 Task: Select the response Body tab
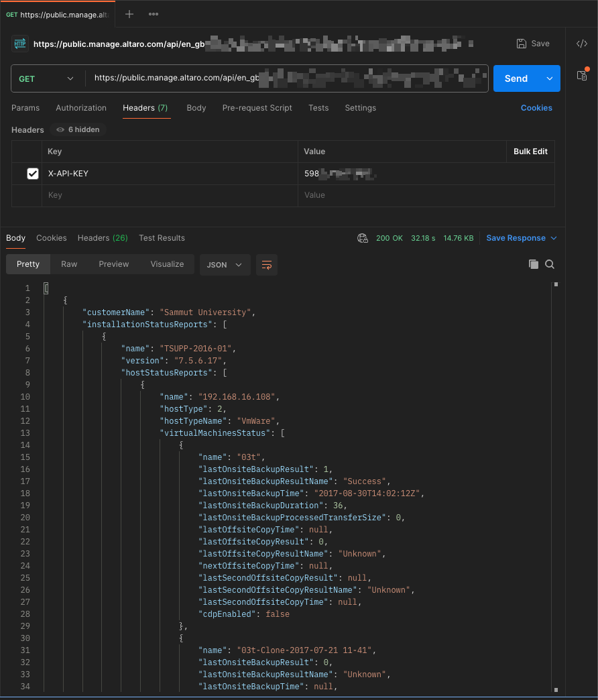pos(15,239)
